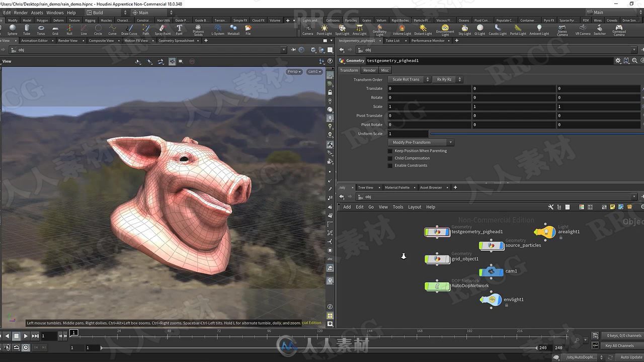Stop timeline playback
The image size is (644, 362).
16,336
